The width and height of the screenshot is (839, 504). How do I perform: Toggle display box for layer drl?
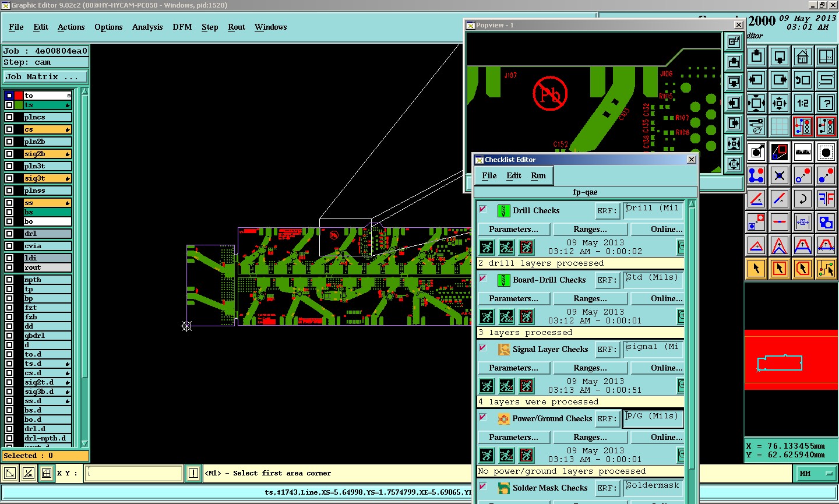pyautogui.click(x=9, y=234)
